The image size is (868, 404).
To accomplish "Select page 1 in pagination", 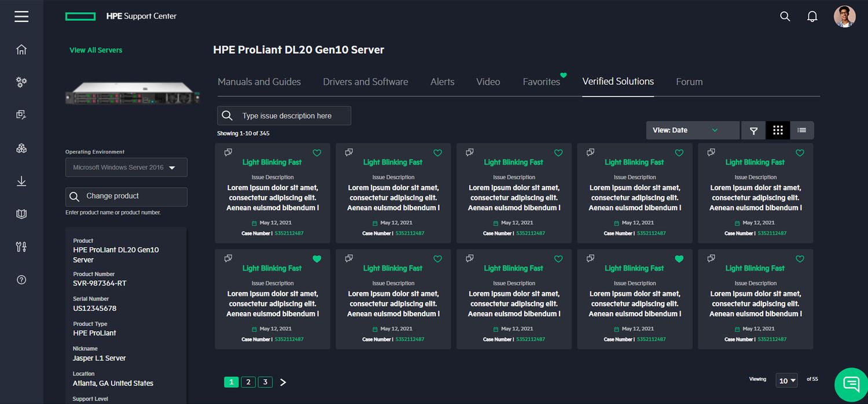I will tap(231, 382).
